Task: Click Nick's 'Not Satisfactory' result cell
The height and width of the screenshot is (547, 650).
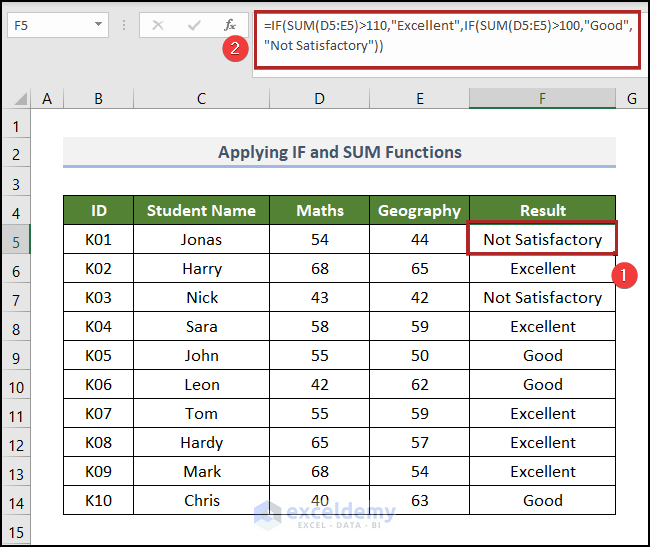Action: click(542, 298)
